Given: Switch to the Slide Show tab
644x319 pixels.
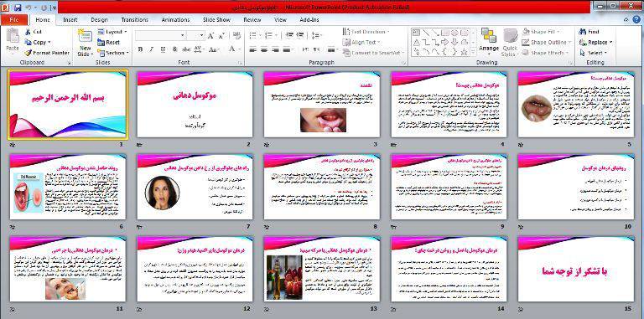Looking at the screenshot, I should 216,20.
